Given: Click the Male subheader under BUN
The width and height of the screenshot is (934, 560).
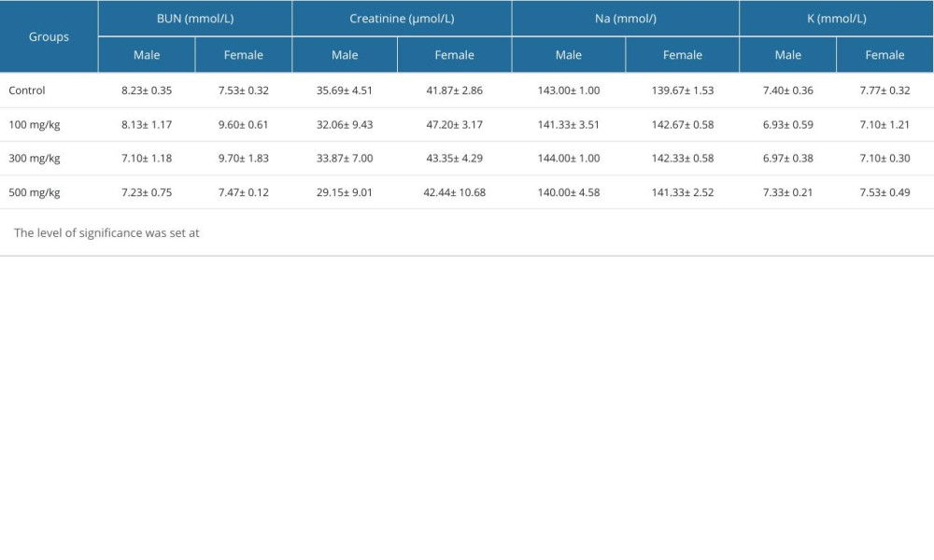Looking at the screenshot, I should coord(147,55).
